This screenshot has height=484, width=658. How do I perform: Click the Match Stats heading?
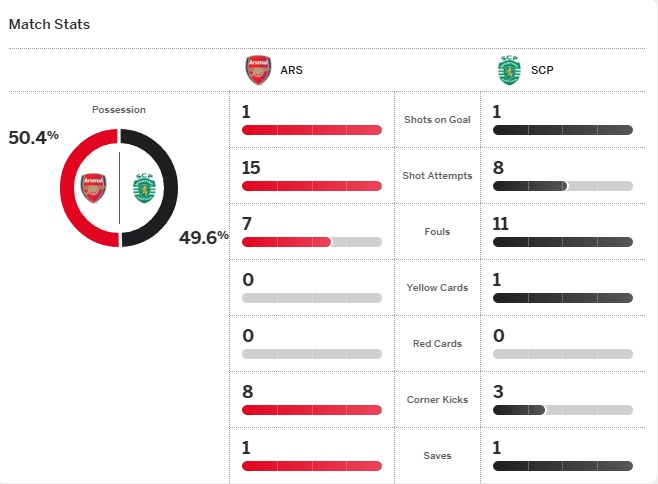click(x=49, y=24)
